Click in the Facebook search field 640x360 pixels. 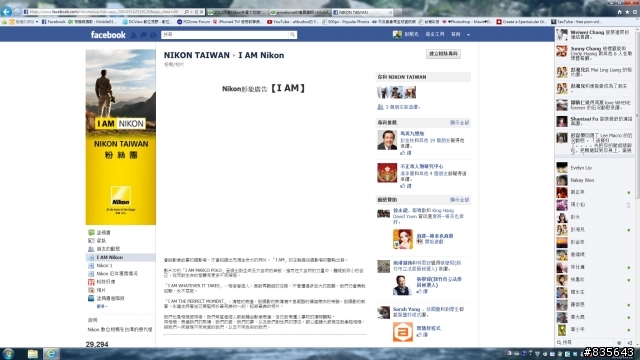[x=225, y=35]
